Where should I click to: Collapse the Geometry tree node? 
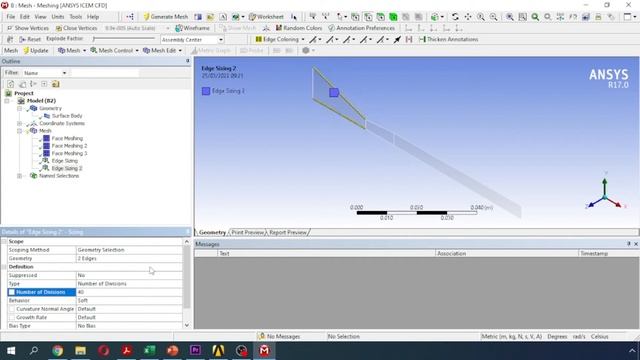click(x=19, y=109)
